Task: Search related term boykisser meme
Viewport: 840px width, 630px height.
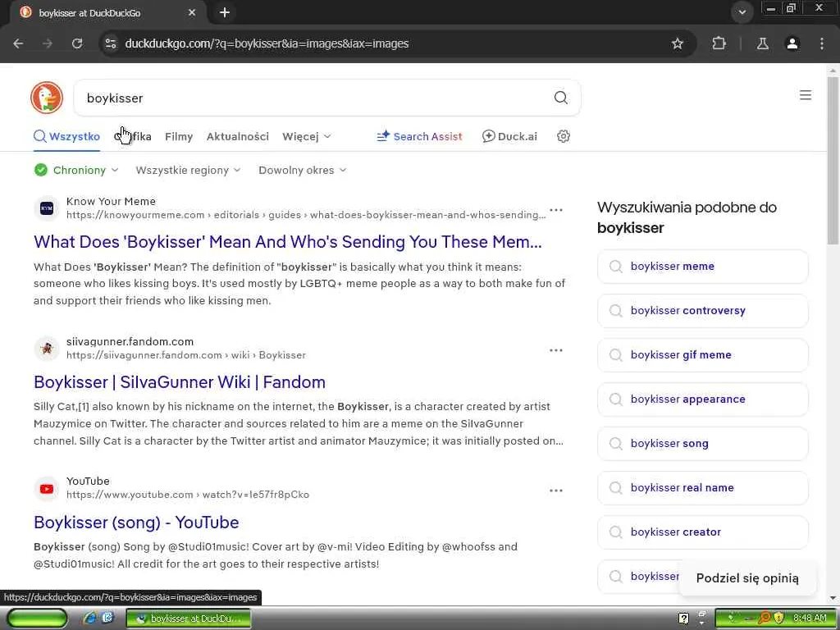Action: [702, 267]
